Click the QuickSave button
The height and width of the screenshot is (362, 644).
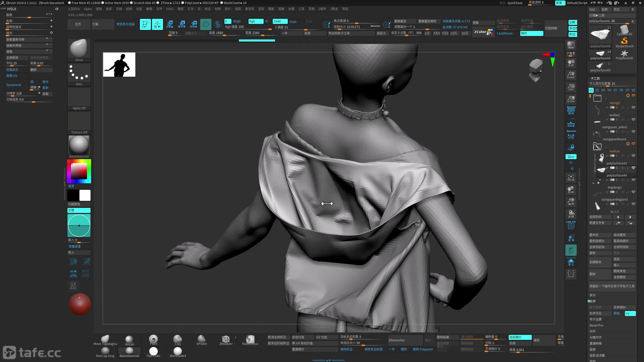pos(515,3)
